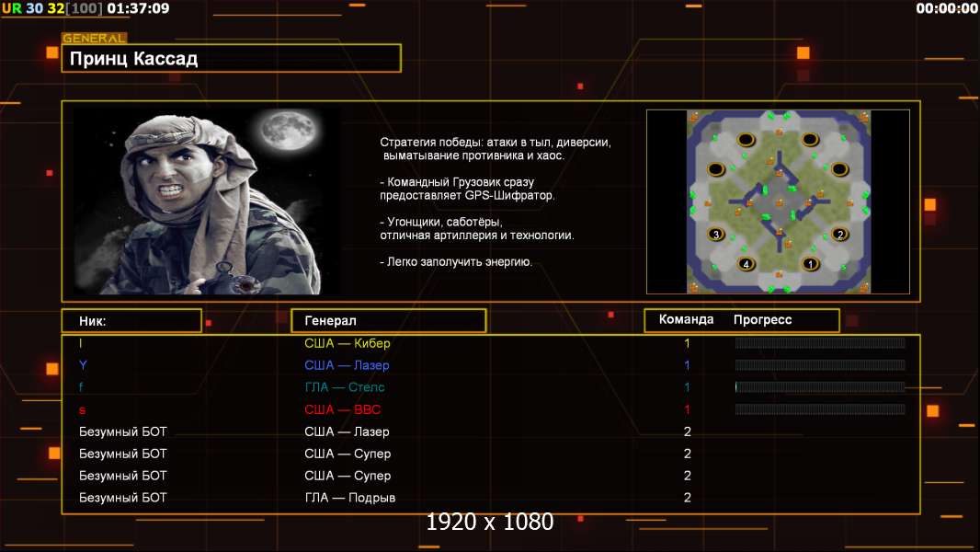Select the 'ГЛА — Подрыв' general entry

click(350, 498)
